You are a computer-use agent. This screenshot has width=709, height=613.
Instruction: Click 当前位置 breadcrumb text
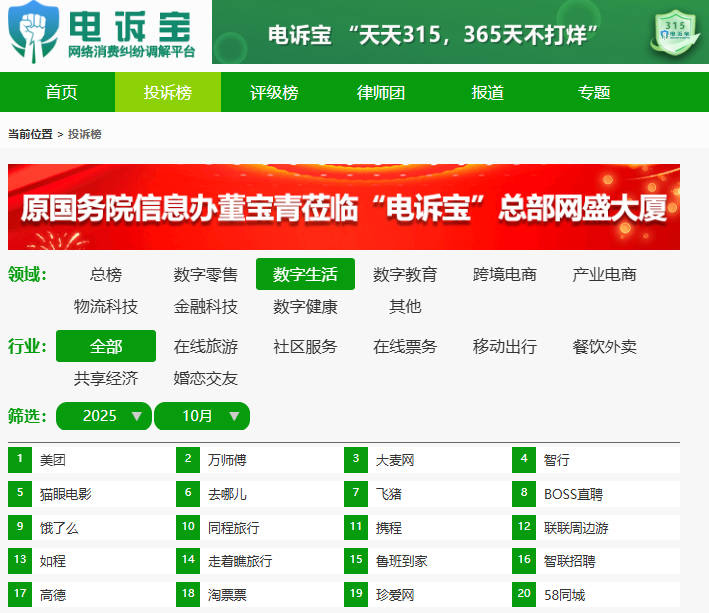(x=30, y=134)
